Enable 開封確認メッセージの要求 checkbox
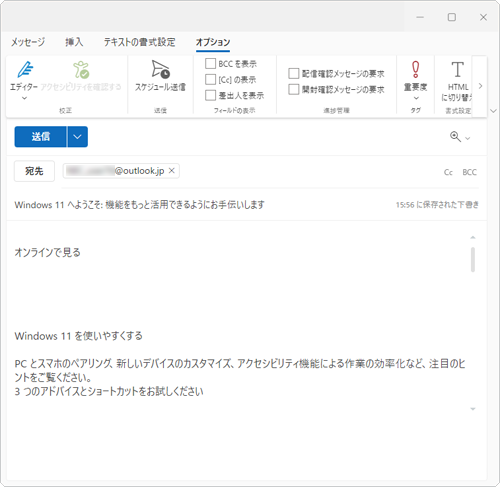The height and width of the screenshot is (487, 500). (294, 89)
